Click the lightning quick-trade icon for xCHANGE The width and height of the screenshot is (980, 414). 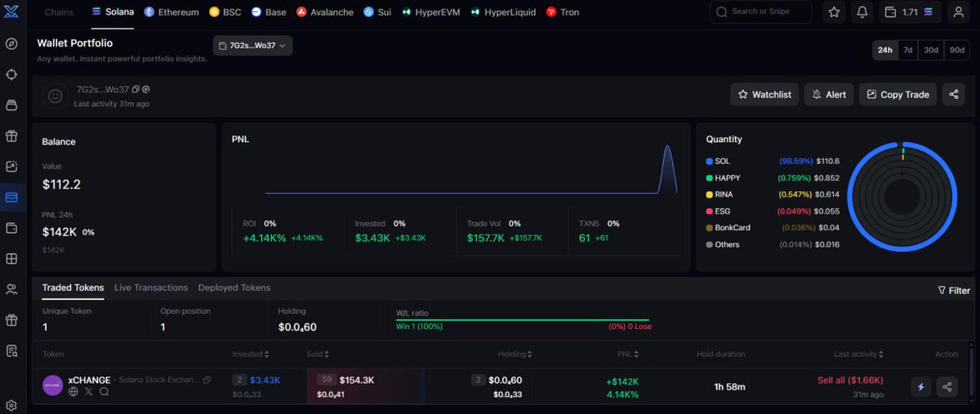click(921, 387)
